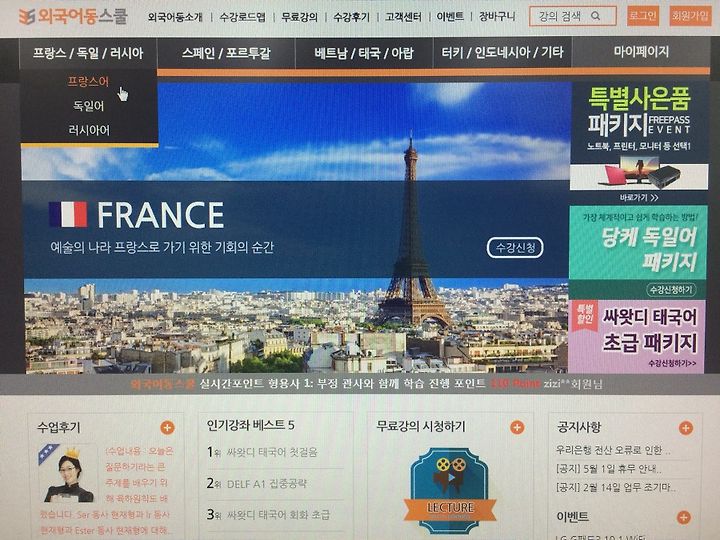Expand 베트남 / 태국 / 아랍 category
This screenshot has width=720, height=540.
point(364,53)
